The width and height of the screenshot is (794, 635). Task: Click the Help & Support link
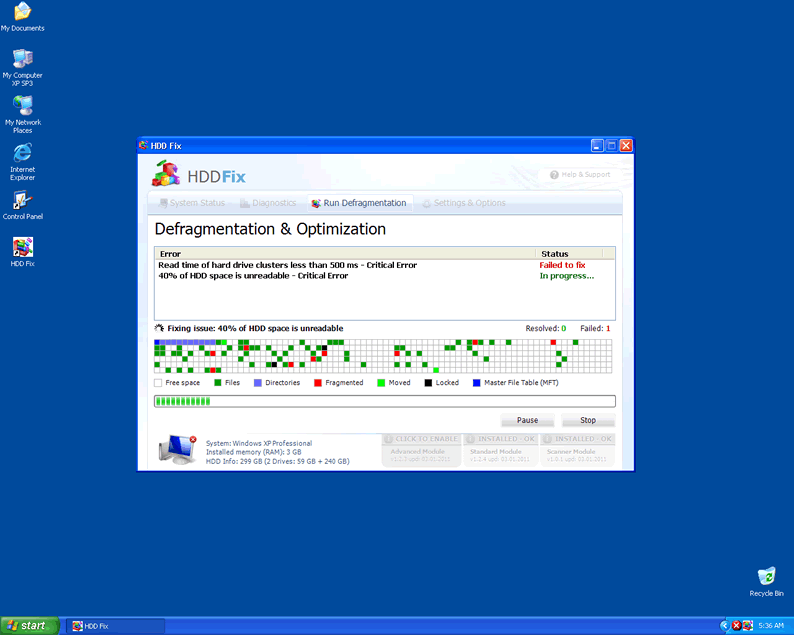(x=580, y=175)
